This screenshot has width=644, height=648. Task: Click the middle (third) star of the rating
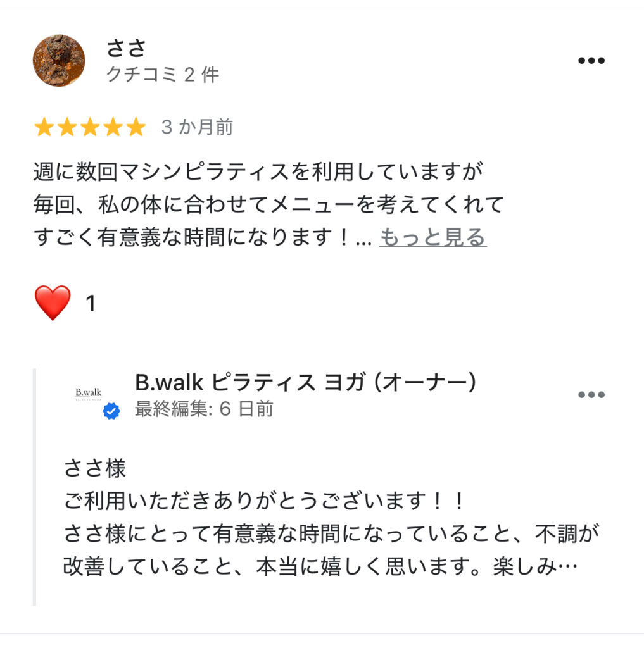tap(90, 128)
